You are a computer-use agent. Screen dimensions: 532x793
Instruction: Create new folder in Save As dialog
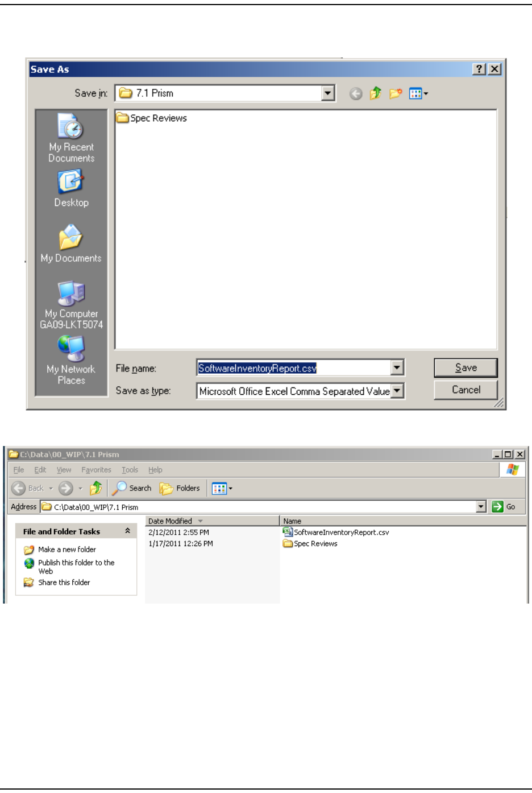[396, 93]
